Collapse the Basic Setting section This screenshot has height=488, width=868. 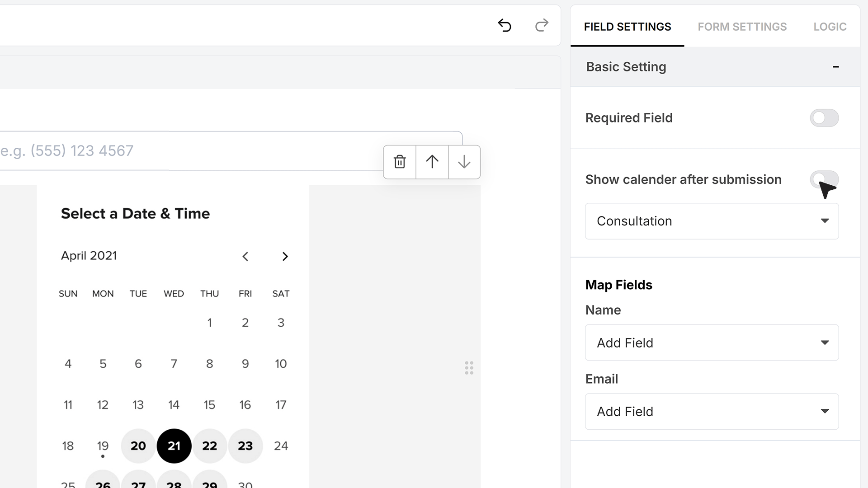(836, 67)
